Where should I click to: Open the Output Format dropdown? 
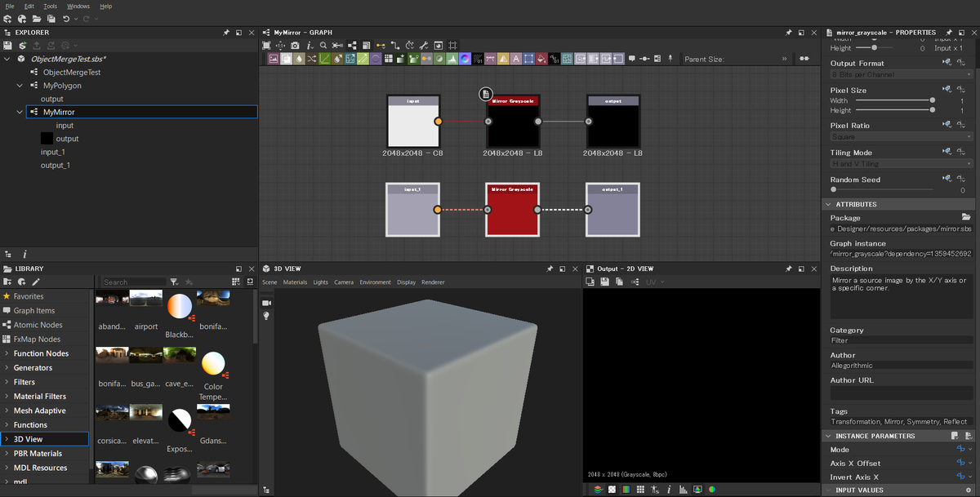[x=901, y=75]
